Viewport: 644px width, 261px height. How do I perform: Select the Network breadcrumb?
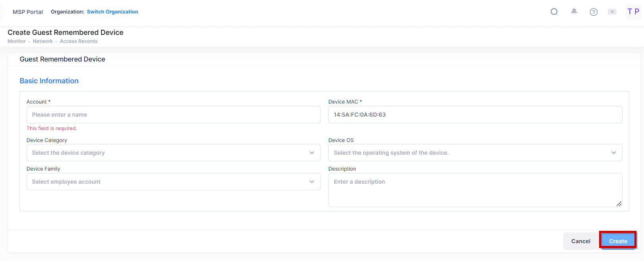click(x=43, y=41)
